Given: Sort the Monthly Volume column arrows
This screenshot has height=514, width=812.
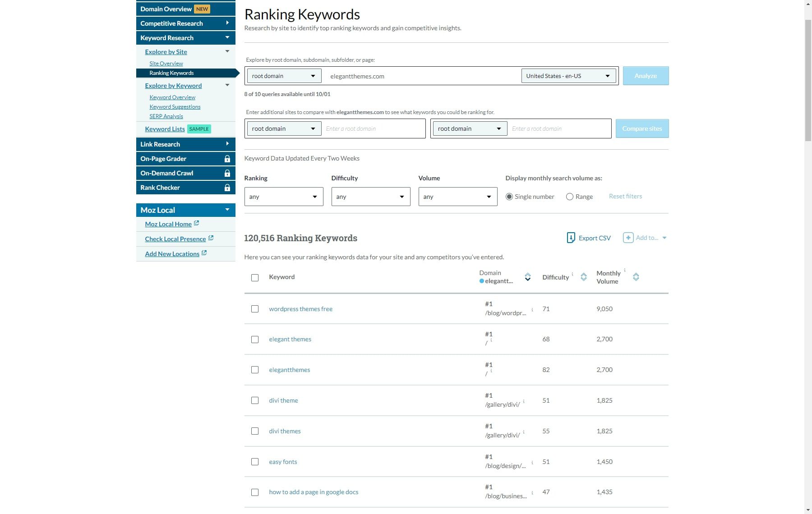Looking at the screenshot, I should (x=636, y=277).
